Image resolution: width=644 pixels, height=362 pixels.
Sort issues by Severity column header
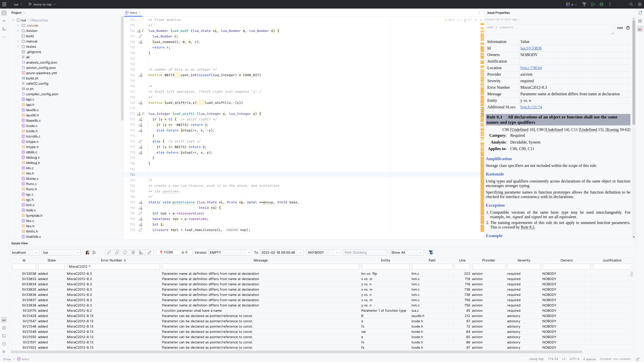point(524,260)
